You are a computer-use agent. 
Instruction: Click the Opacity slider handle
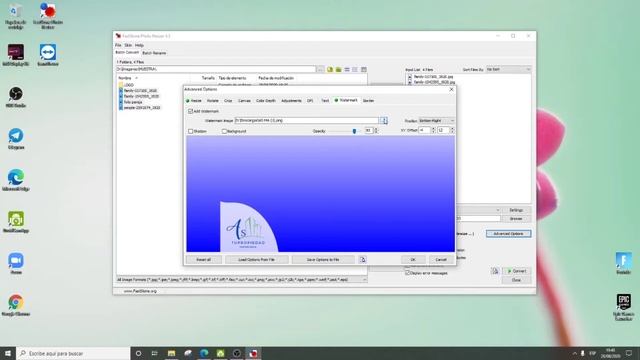(x=354, y=131)
